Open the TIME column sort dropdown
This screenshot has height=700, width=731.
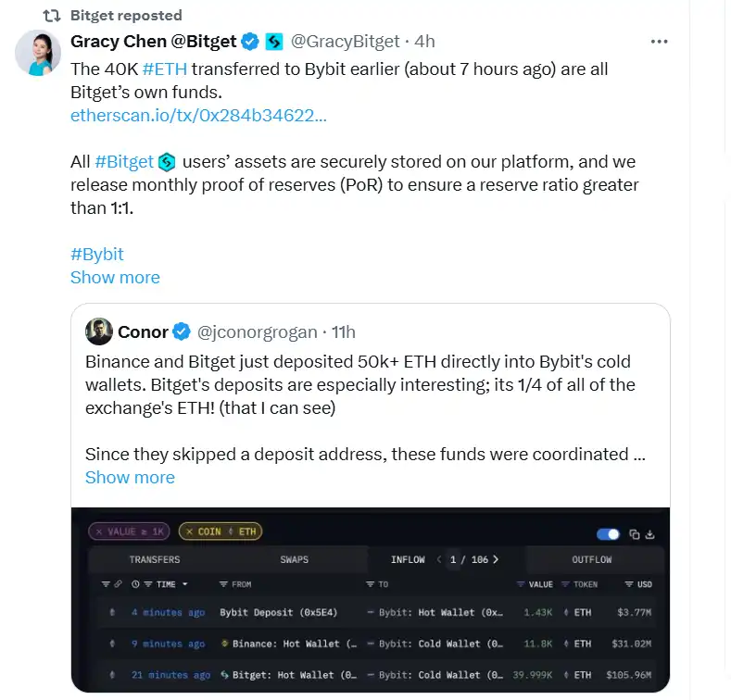[x=184, y=584]
